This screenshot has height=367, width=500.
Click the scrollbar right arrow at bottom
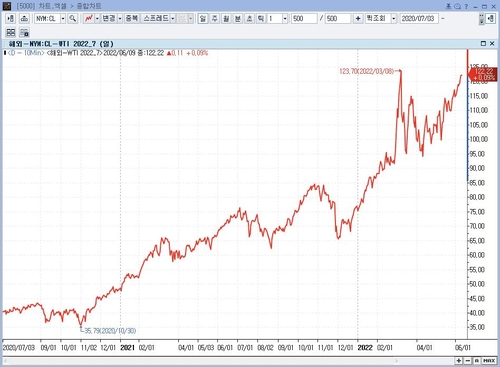pos(396,361)
